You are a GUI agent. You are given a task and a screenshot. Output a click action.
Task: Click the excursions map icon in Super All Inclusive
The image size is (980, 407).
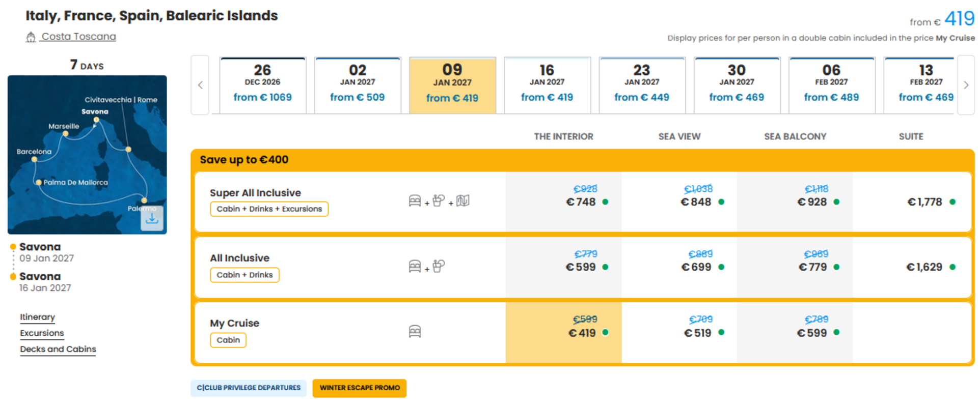(x=463, y=201)
